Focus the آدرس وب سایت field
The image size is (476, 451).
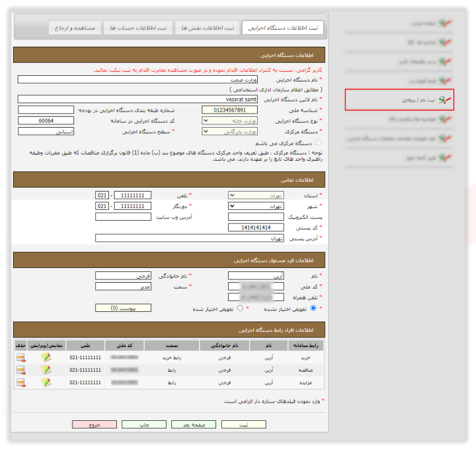(123, 217)
